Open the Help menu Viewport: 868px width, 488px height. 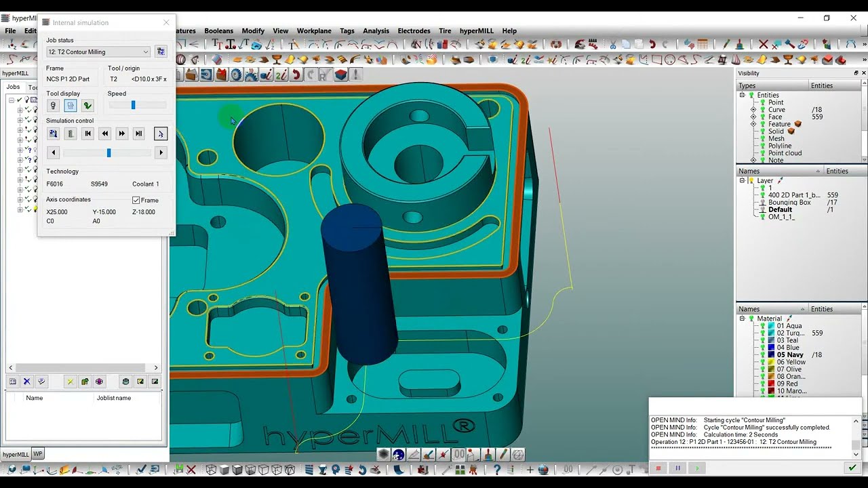[x=509, y=30]
